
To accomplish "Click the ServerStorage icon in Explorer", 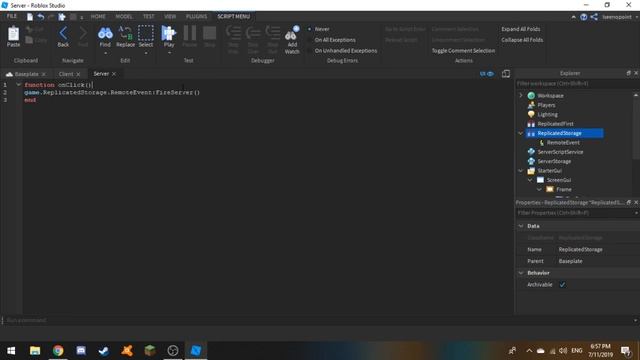I will pos(531,161).
